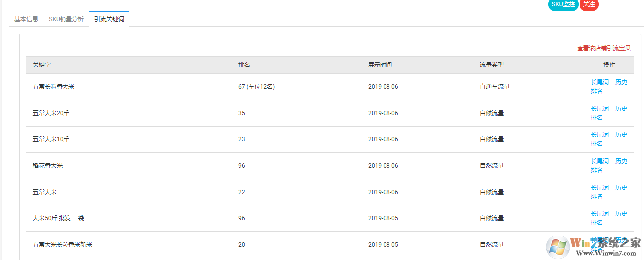The height and width of the screenshot is (260, 644).
Task: Click the SKU监控 button
Action: pos(563,4)
